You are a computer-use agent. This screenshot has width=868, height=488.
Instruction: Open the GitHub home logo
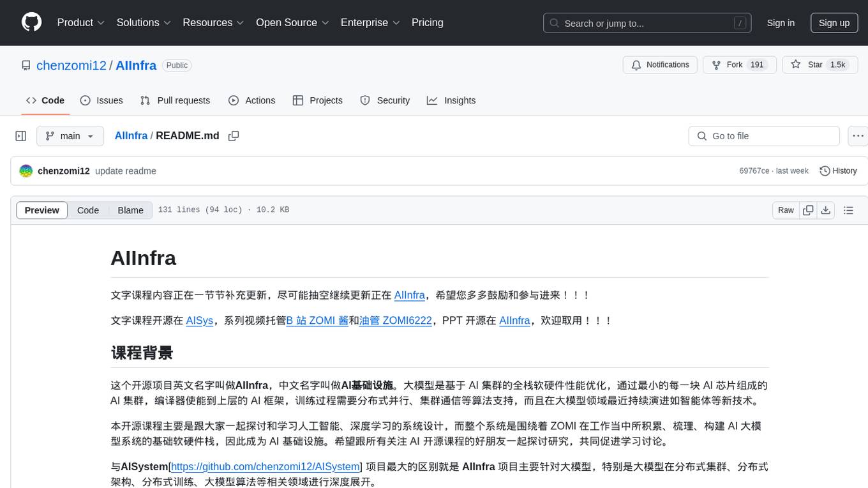(x=31, y=22)
